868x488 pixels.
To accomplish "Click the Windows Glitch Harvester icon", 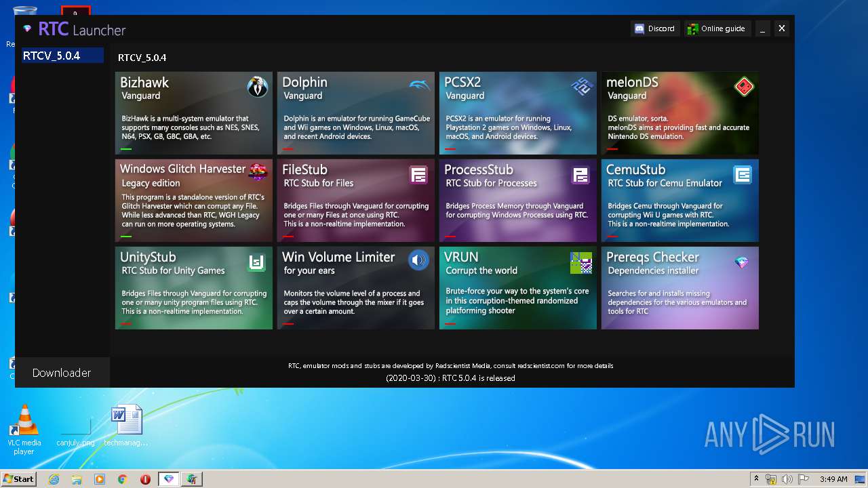I will point(258,172).
